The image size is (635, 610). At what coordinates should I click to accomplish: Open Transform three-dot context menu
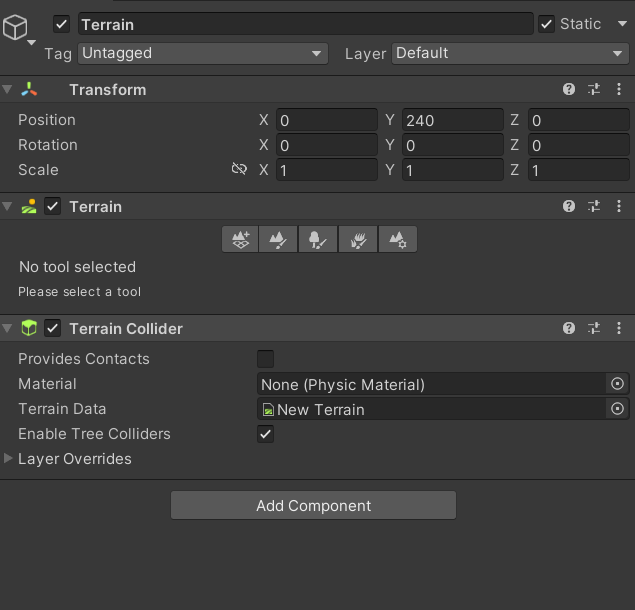tap(619, 89)
